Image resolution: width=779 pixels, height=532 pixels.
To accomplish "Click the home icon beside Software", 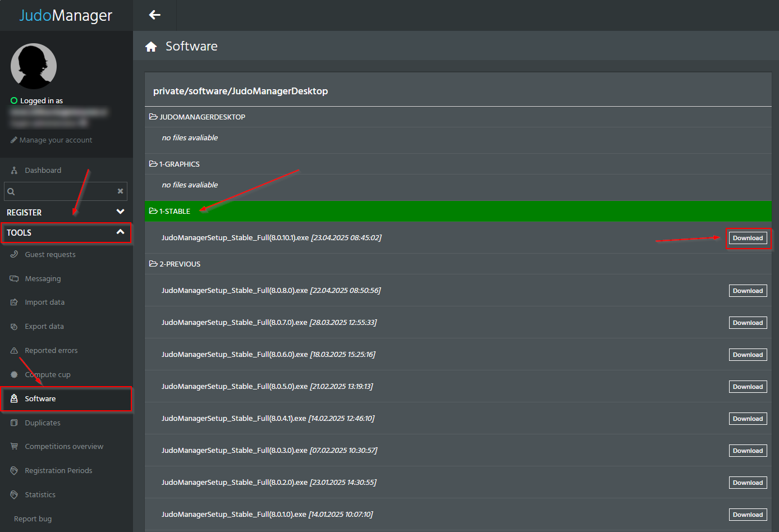I will coord(151,47).
